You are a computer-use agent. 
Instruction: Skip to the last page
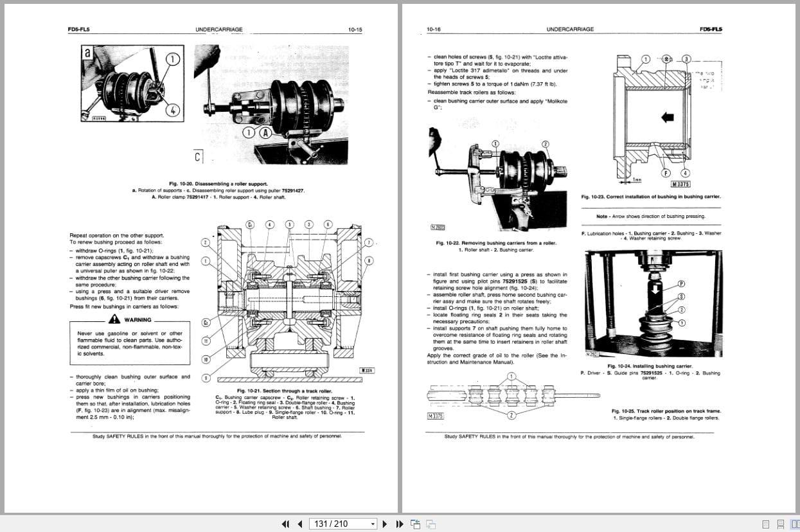(399, 524)
